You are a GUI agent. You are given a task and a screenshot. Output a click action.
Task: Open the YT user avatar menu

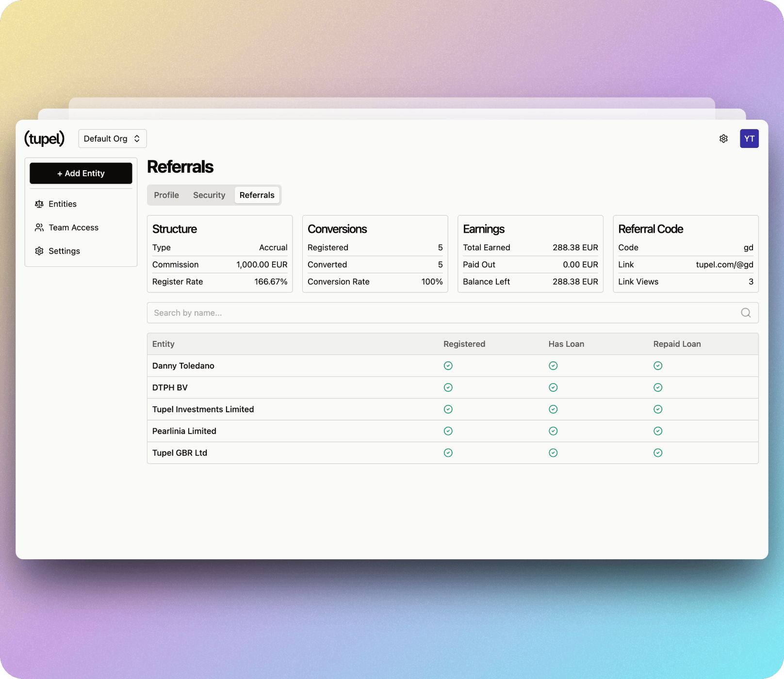coord(749,139)
